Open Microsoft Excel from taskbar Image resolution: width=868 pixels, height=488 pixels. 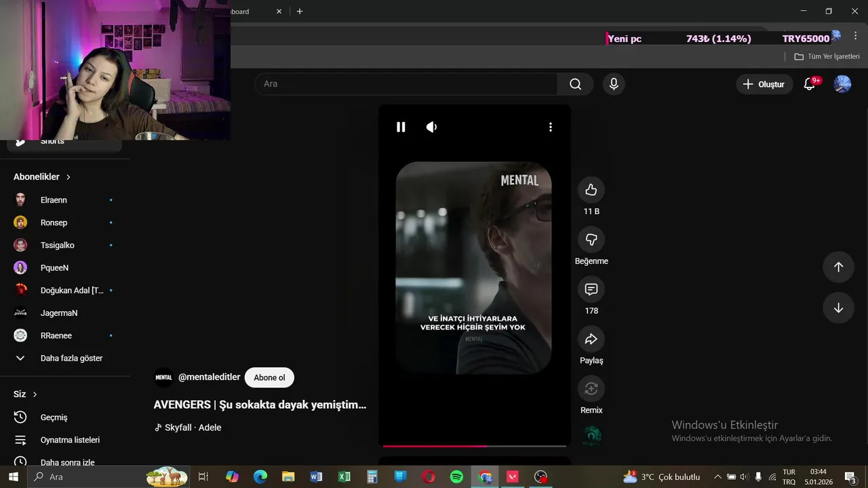pyautogui.click(x=344, y=476)
